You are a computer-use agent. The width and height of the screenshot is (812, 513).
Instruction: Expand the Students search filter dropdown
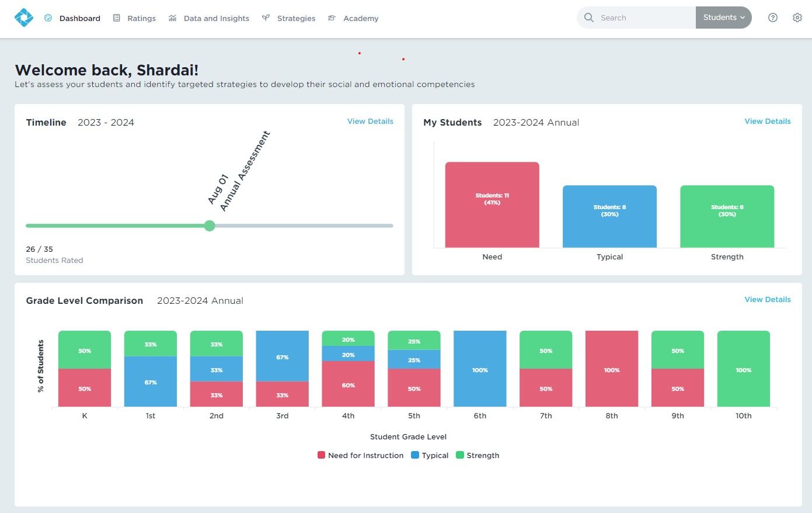click(x=723, y=18)
